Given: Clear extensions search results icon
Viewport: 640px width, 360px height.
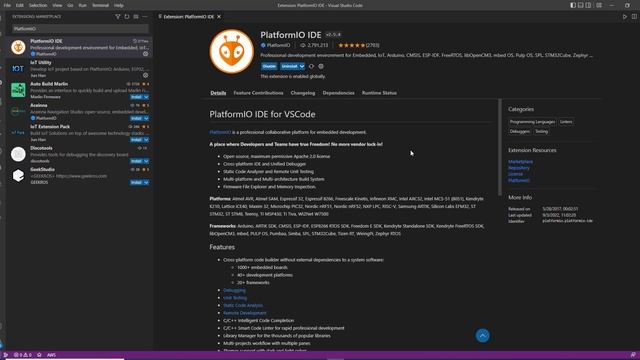Looking at the screenshot, I should [x=136, y=17].
